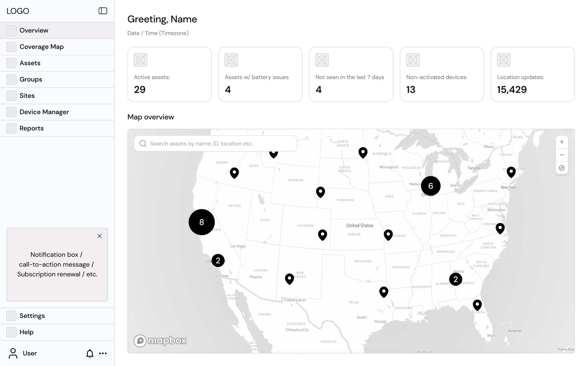588x366 pixels.
Task: Click the cluster marker showing 6 near Chicago
Action: click(x=431, y=186)
